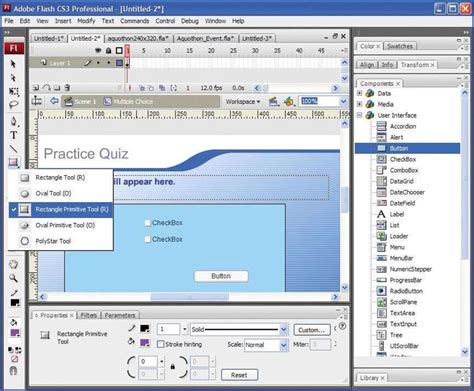Click the Edit Symbols icon
This screenshot has width=474, height=391.
(x=289, y=101)
